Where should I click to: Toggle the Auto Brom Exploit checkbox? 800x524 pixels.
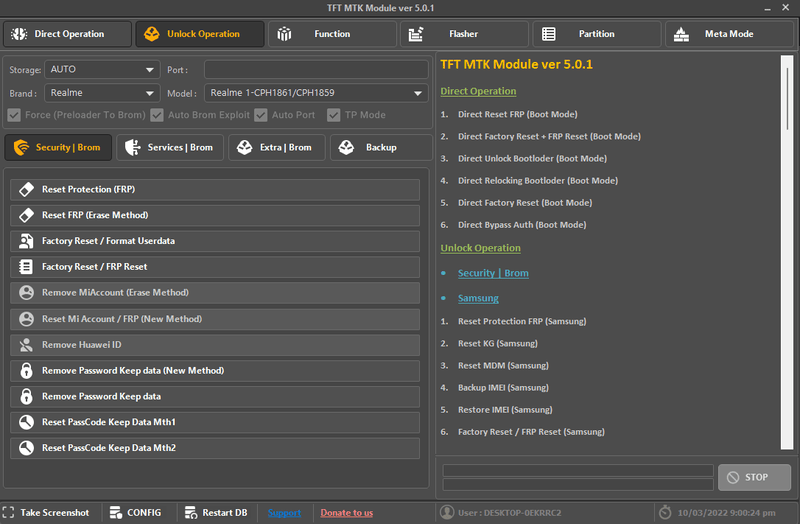157,115
